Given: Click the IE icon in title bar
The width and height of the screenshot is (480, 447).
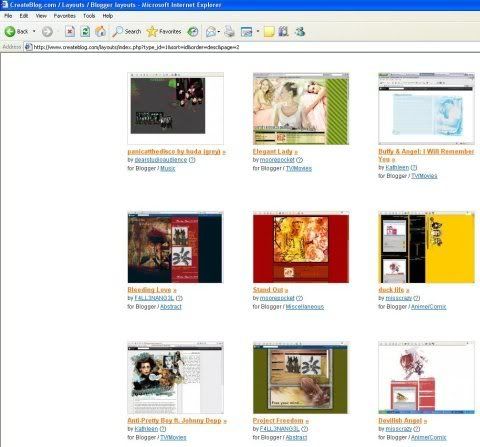Looking at the screenshot, I should [4, 4].
